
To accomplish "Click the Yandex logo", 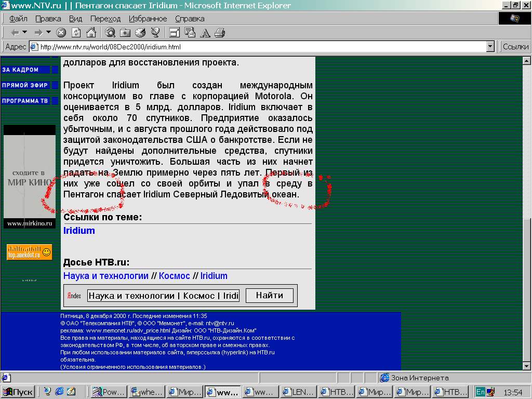I will [x=74, y=296].
